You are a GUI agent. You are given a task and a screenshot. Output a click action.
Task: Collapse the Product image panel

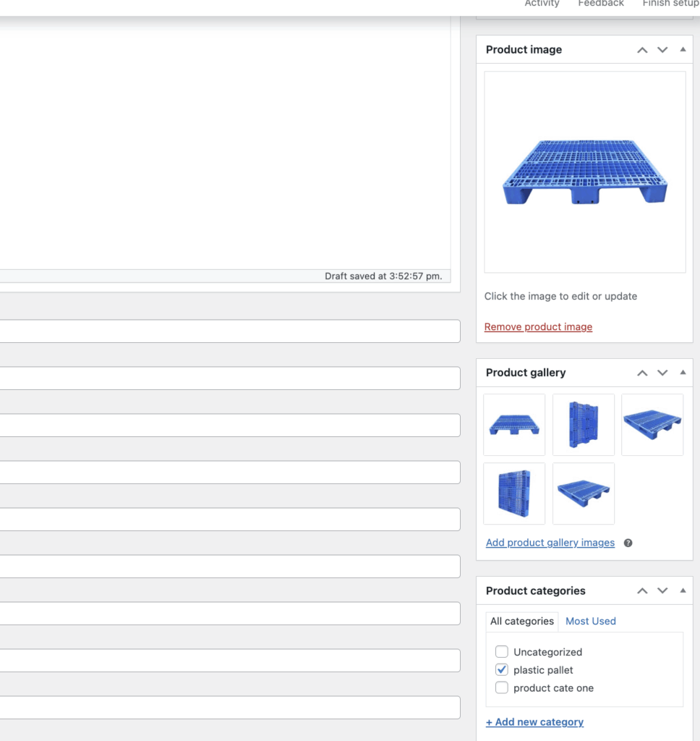pyautogui.click(x=683, y=50)
